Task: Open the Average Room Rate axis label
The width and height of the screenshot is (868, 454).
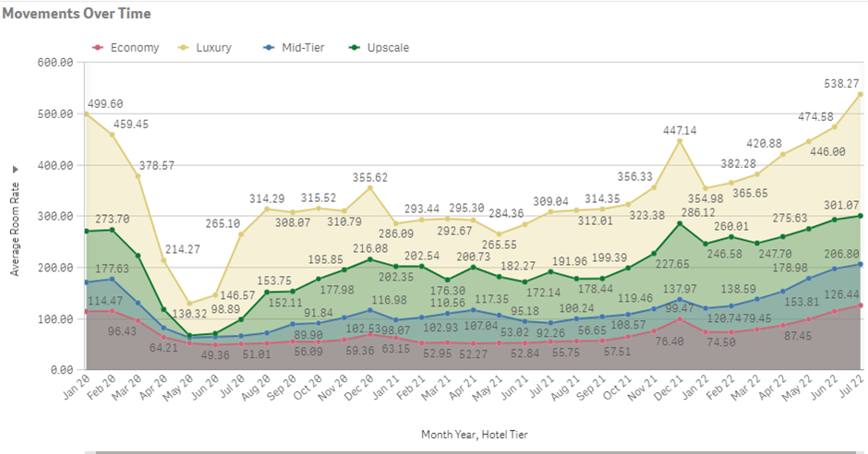Action: click(x=15, y=229)
